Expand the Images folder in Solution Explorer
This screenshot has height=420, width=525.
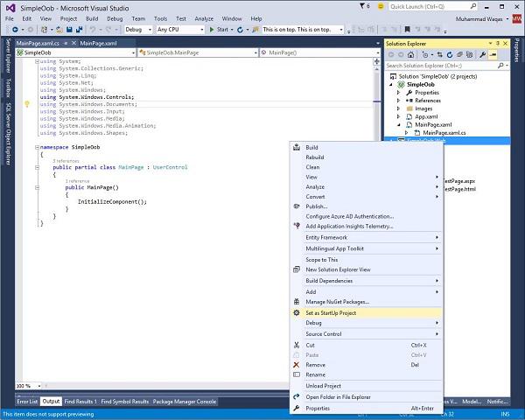coord(399,108)
